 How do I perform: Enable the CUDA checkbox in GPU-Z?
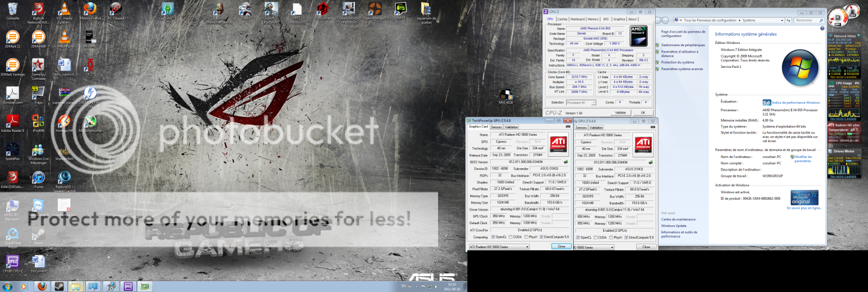[510, 237]
